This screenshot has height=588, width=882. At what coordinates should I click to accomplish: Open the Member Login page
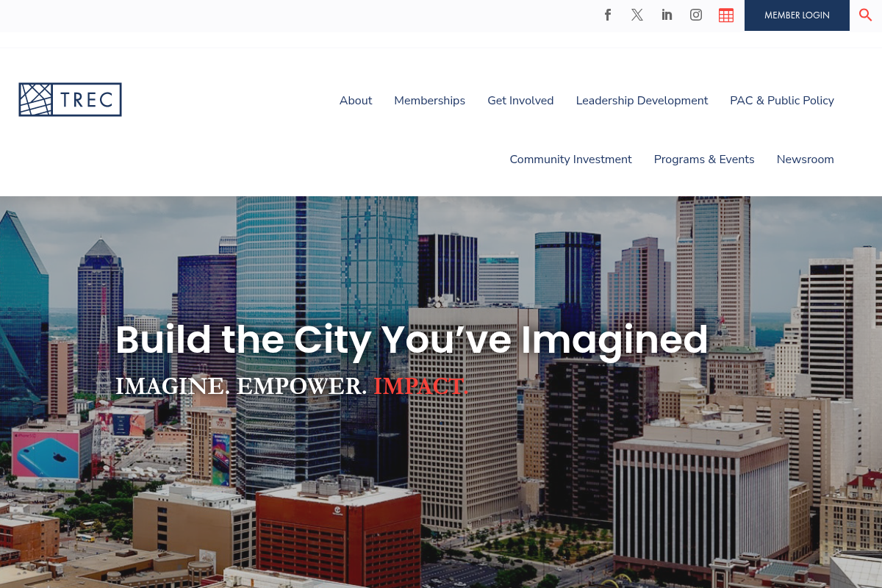point(797,15)
